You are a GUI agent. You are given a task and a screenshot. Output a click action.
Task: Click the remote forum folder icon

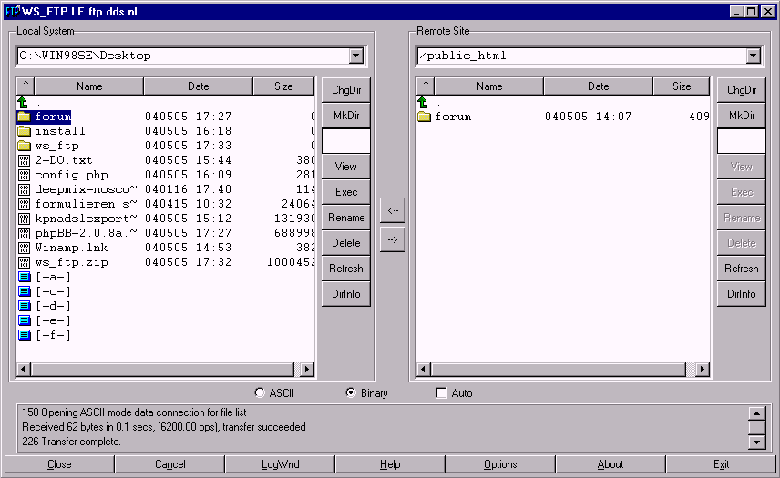pos(424,116)
